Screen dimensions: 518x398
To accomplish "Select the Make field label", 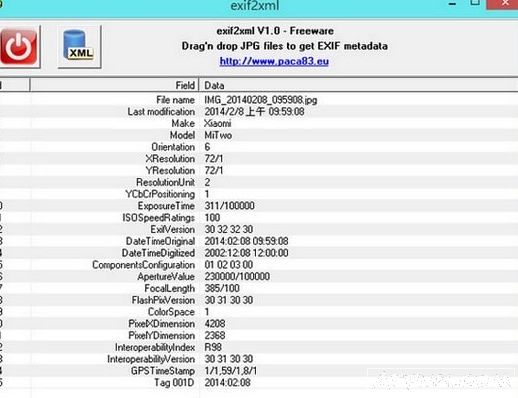I will [x=183, y=123].
